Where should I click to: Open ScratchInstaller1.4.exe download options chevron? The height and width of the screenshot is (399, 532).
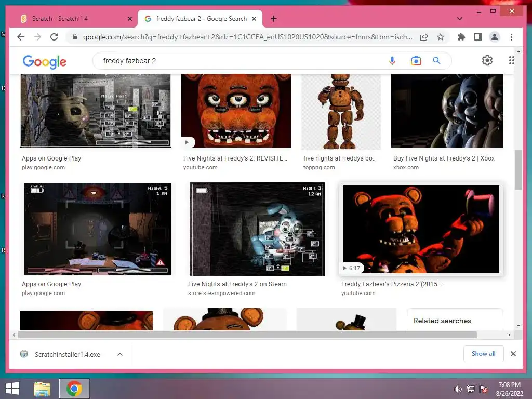[x=120, y=354]
